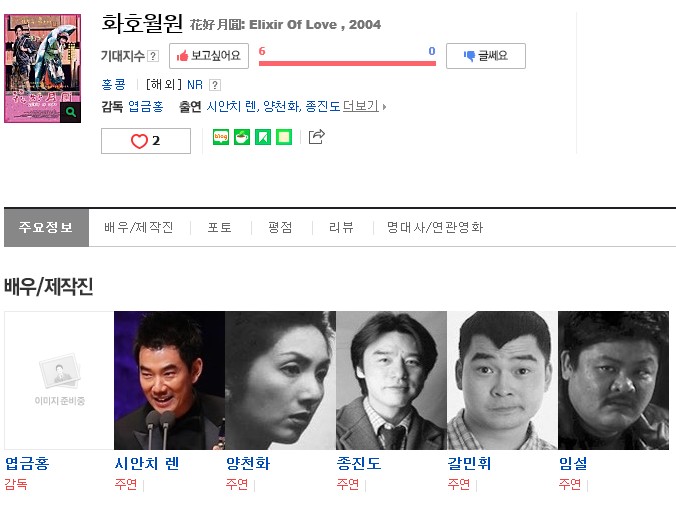
Task: Click the magnifier icon on movie poster
Action: point(71,113)
